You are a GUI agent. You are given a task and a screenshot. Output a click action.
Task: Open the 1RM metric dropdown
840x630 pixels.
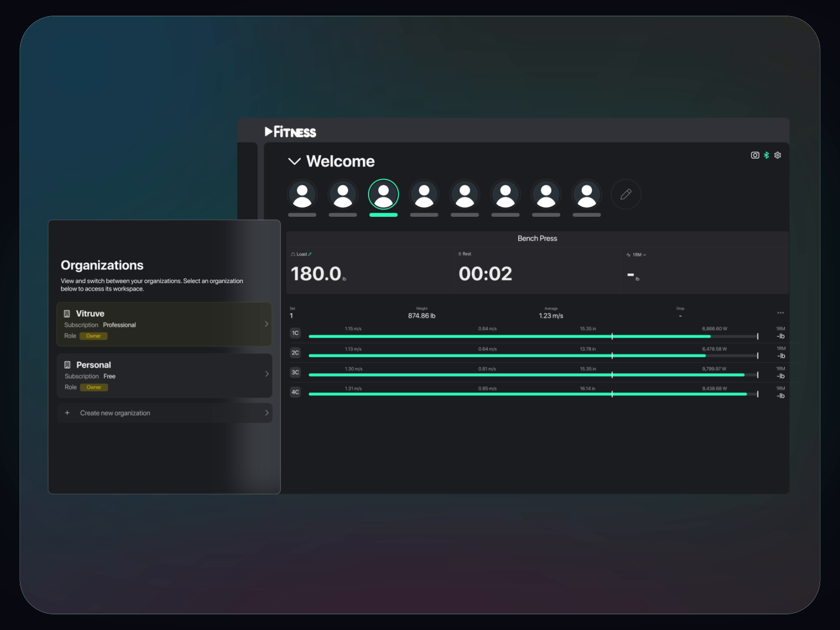point(637,255)
